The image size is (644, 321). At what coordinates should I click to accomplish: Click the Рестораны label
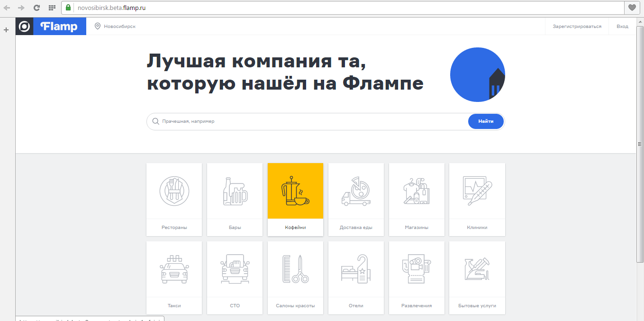pos(174,228)
